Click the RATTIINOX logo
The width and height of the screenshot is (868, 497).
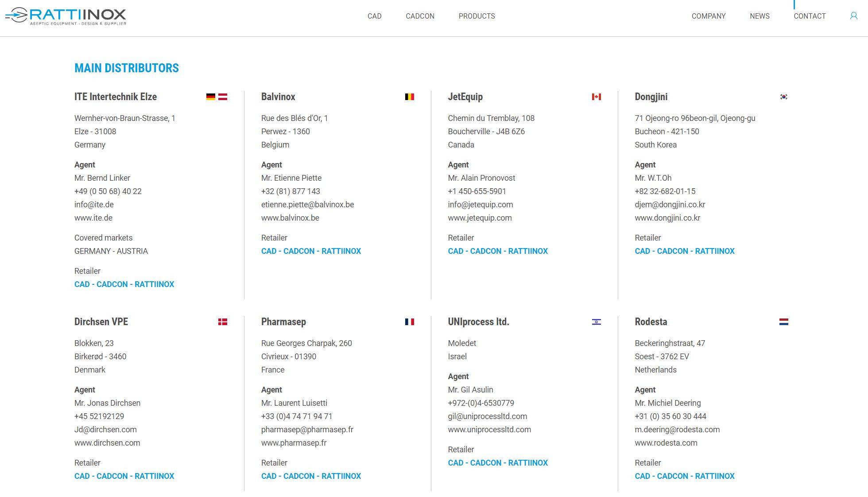(x=66, y=16)
